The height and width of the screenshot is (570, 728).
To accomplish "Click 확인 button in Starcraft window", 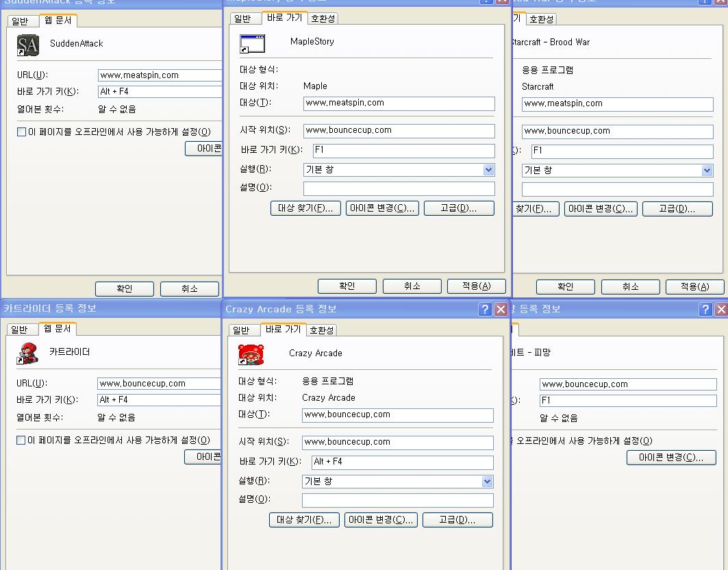I will point(566,286).
